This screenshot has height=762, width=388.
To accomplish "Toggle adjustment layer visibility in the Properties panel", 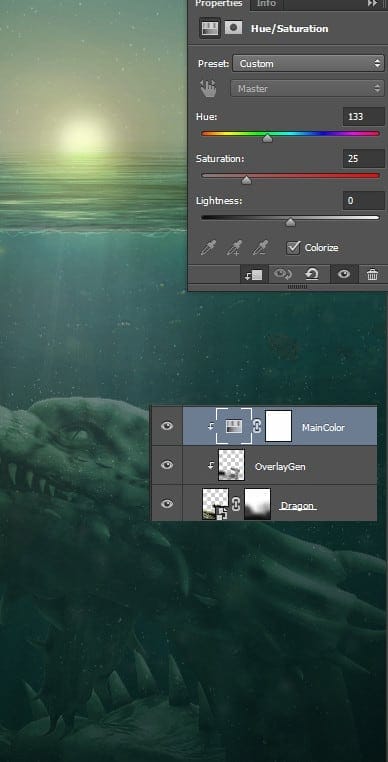I will coord(344,275).
